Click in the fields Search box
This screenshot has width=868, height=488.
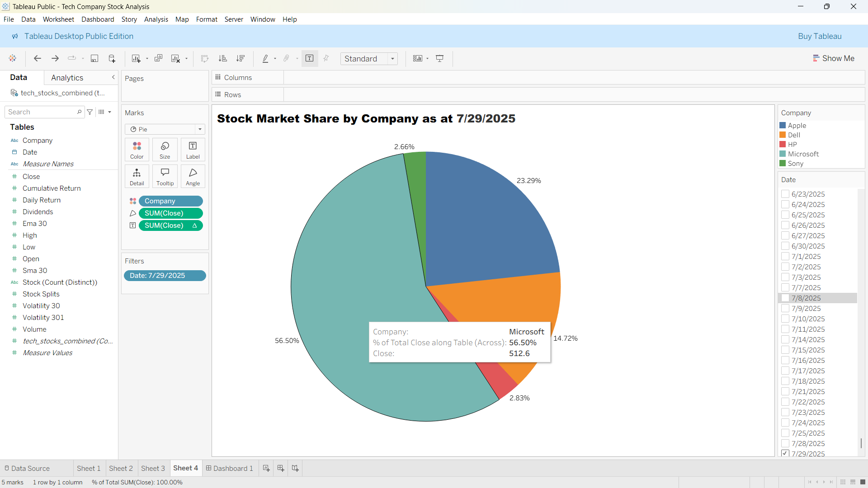(44, 112)
